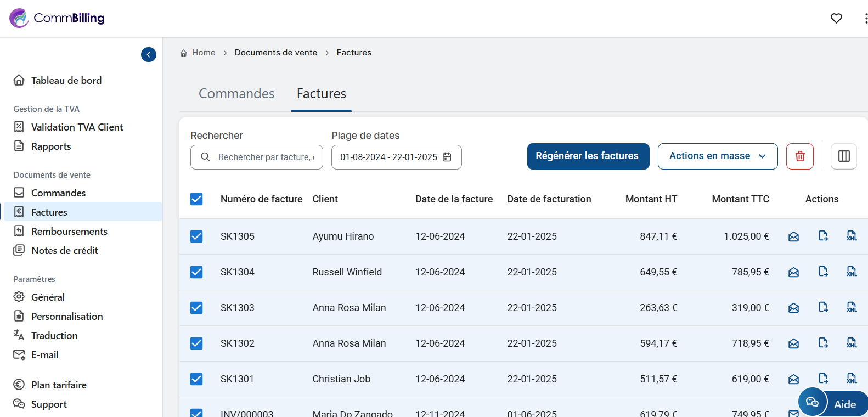The height and width of the screenshot is (417, 868).
Task: Click the red trash delete button
Action: (x=800, y=156)
